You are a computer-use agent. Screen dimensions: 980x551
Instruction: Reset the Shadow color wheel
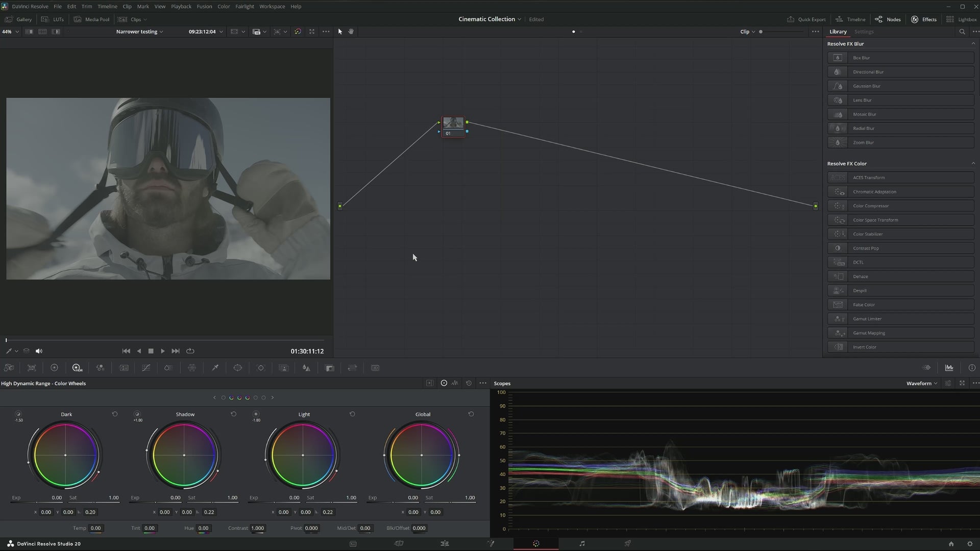tap(234, 414)
